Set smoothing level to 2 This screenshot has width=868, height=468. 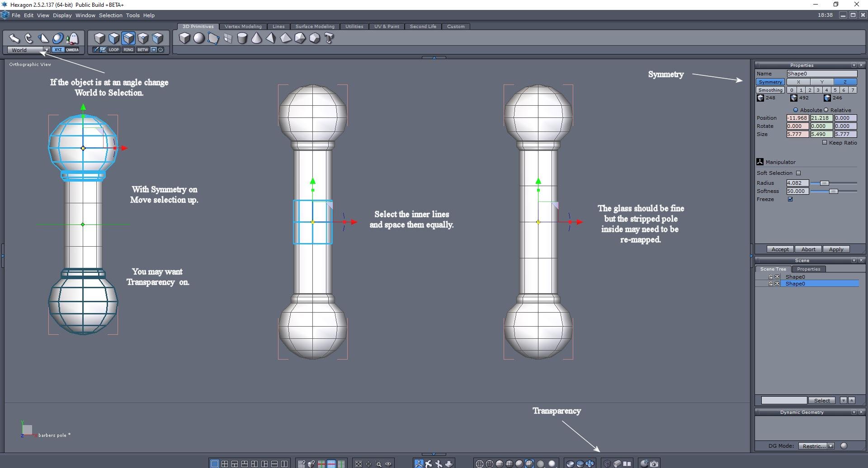coord(810,90)
